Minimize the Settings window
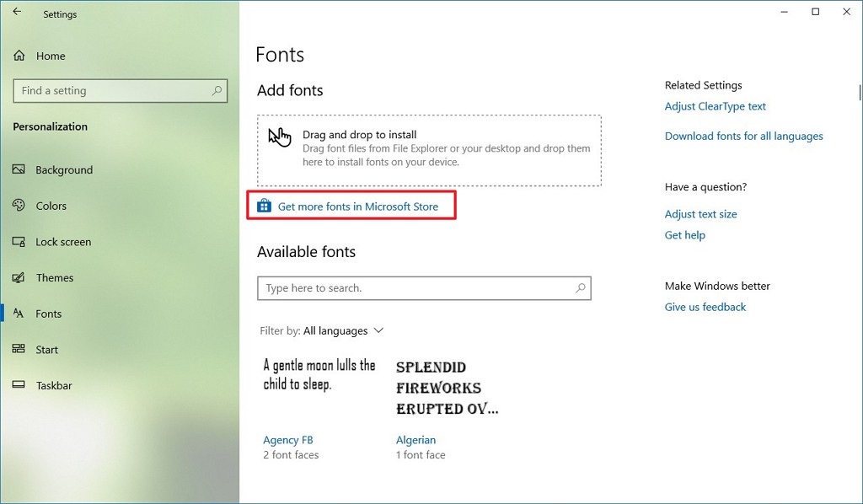 click(785, 12)
